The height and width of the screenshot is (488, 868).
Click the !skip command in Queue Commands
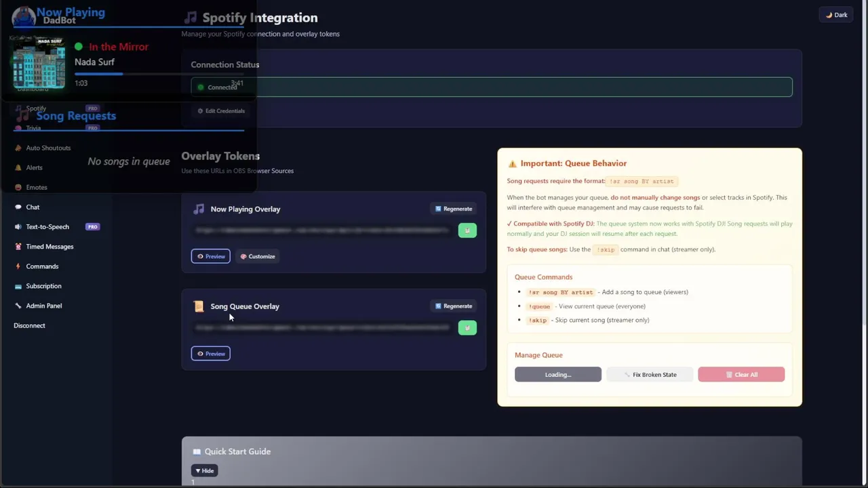pos(538,320)
